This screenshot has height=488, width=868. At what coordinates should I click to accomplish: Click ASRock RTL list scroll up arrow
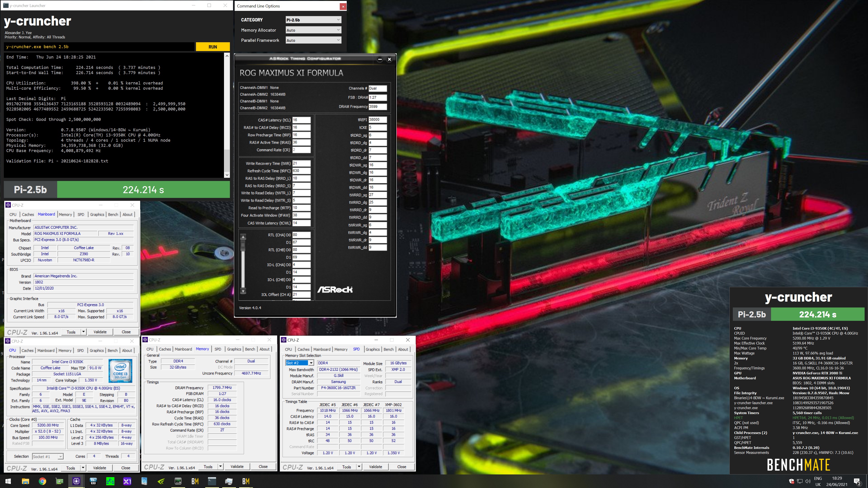click(x=243, y=236)
